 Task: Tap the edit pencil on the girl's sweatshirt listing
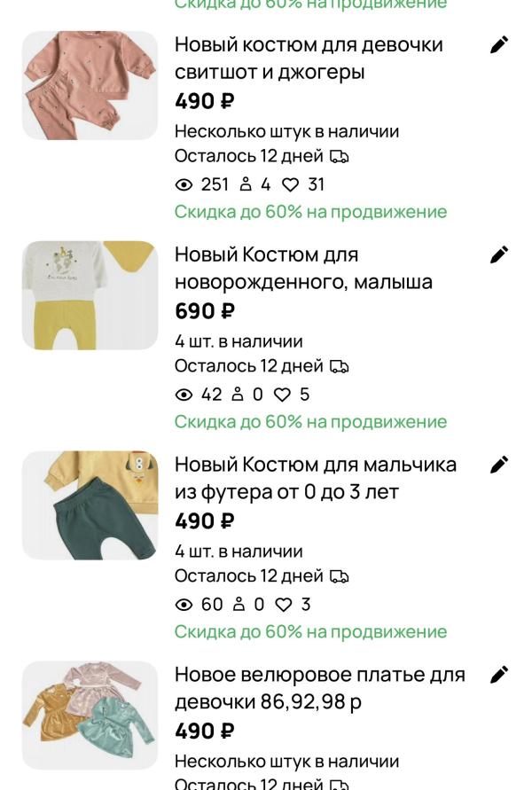(x=501, y=43)
